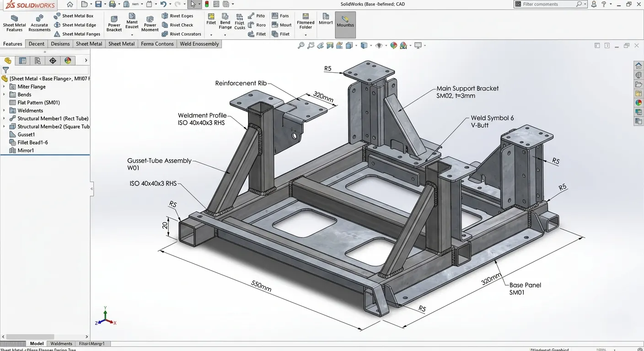Viewport: 644px width, 351px height.
Task: Open the Flameed Folder dropdown arrow
Action: pyautogui.click(x=306, y=35)
